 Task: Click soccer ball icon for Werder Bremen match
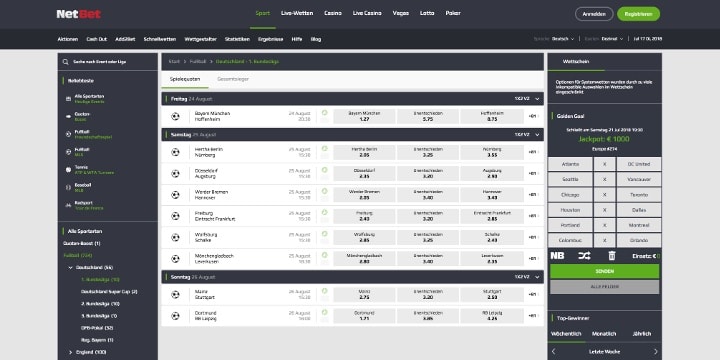point(175,195)
